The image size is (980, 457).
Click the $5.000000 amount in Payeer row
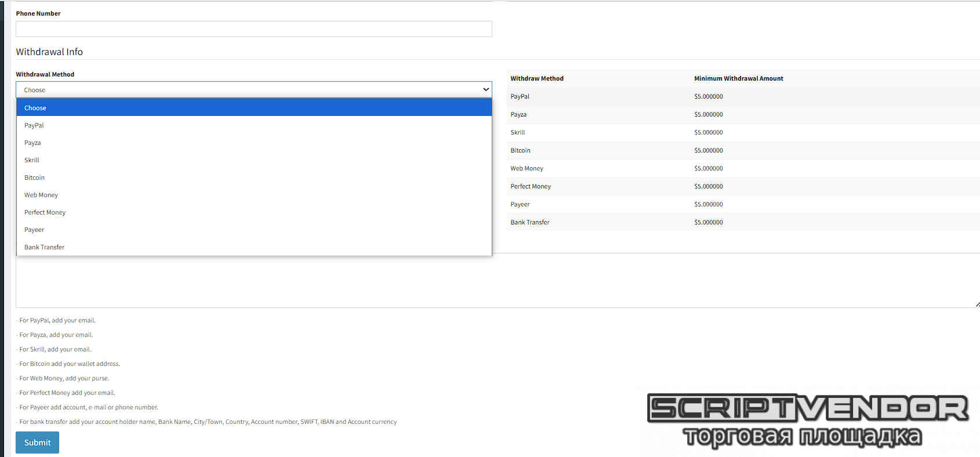[x=708, y=204]
